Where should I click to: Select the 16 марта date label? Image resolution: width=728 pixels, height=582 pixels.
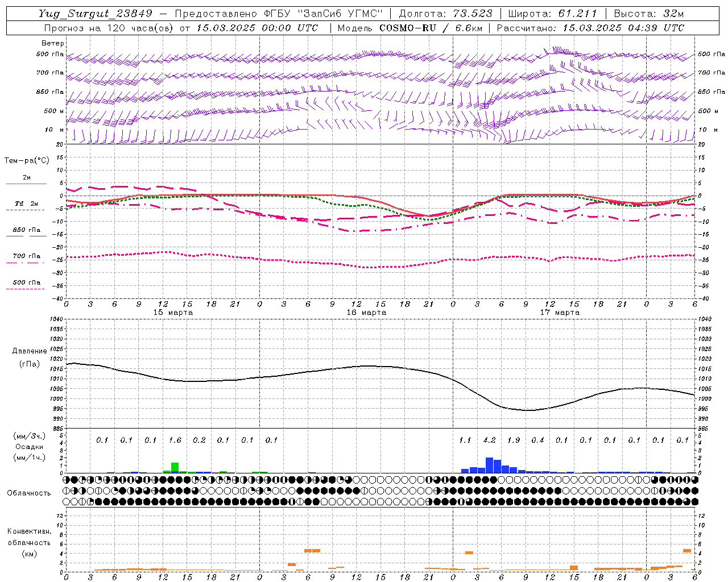366,313
